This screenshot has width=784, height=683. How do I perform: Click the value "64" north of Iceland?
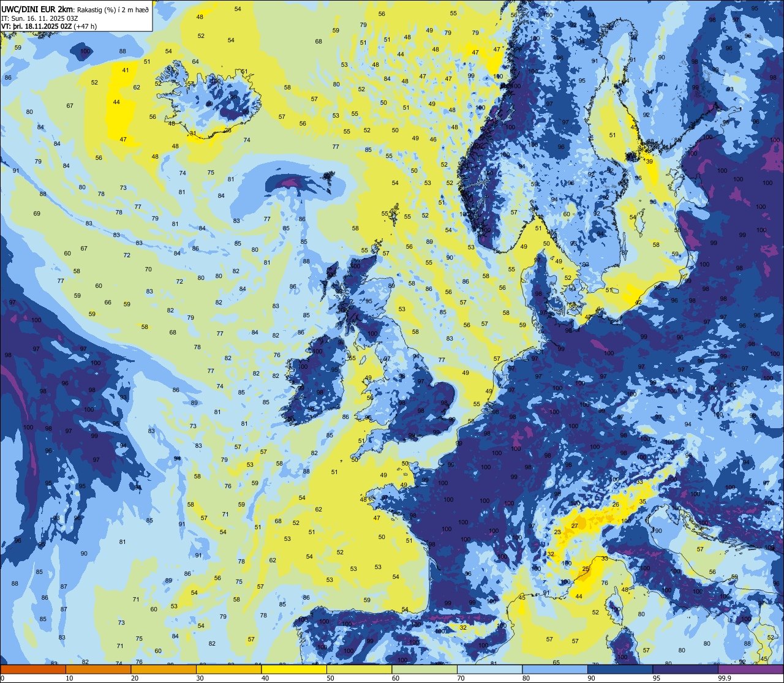point(195,62)
